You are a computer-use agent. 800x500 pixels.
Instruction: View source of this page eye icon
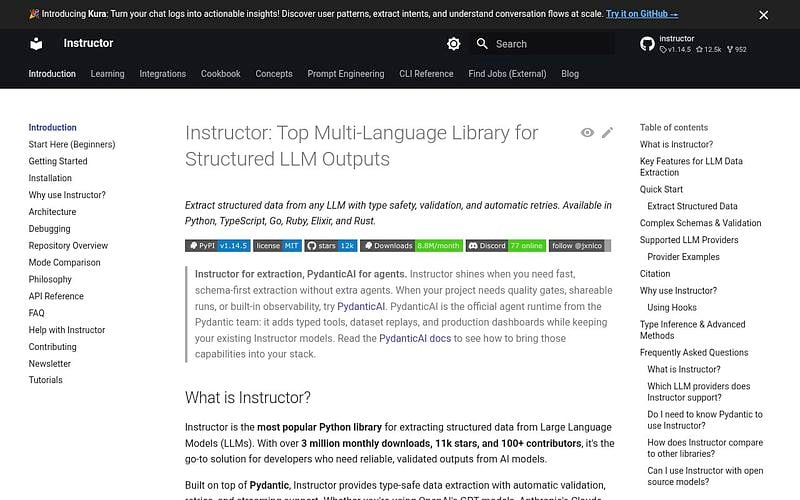click(x=587, y=133)
